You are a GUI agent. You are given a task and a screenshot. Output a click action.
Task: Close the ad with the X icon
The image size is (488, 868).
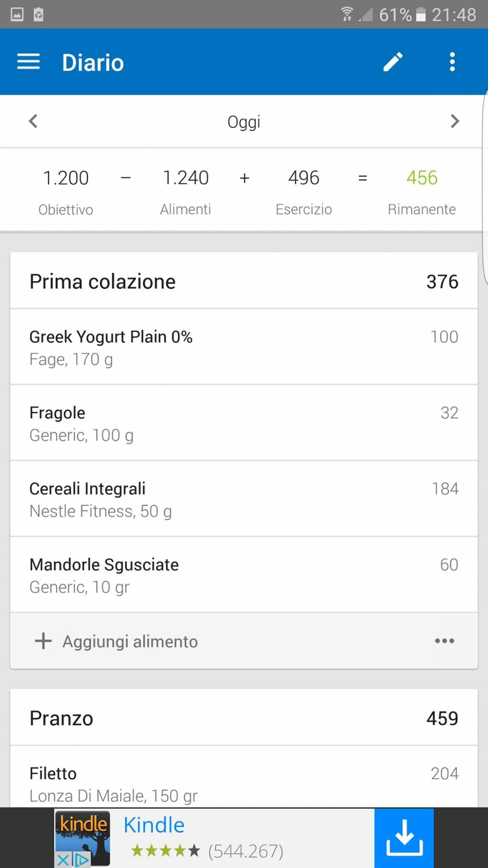click(63, 860)
